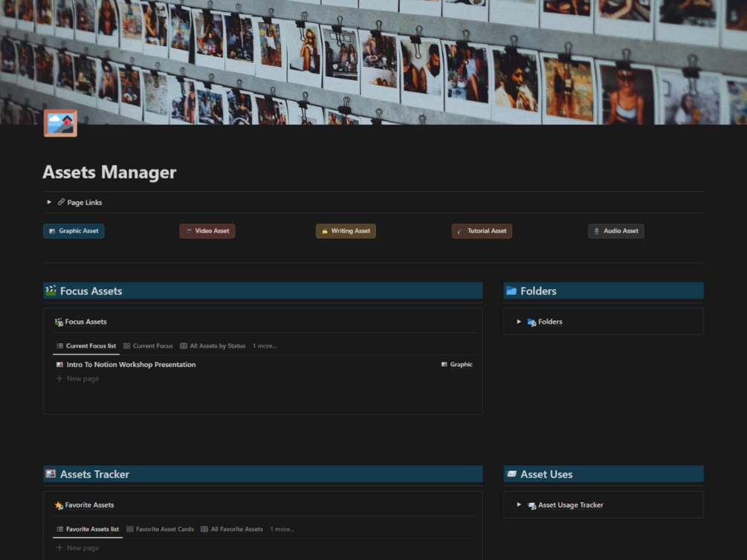This screenshot has width=747, height=560.
Task: Open the Audio Asset button
Action: (616, 231)
